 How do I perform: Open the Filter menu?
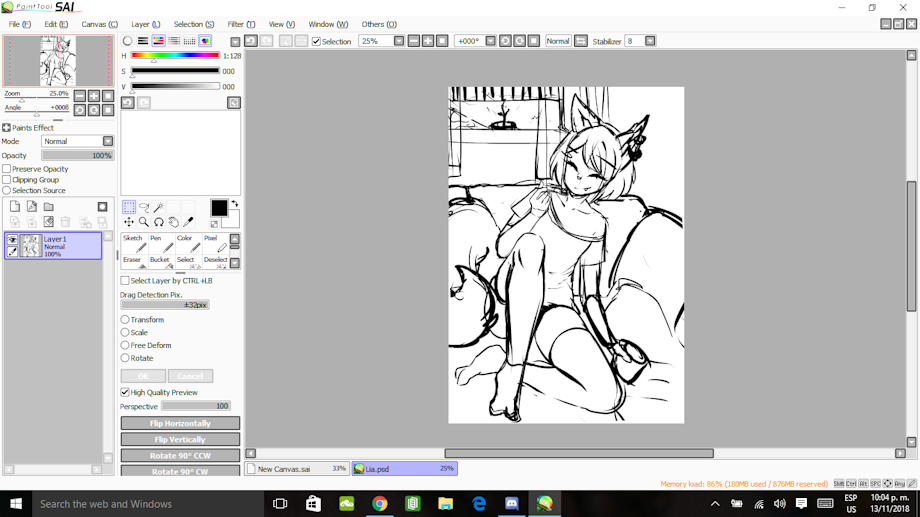(x=240, y=24)
